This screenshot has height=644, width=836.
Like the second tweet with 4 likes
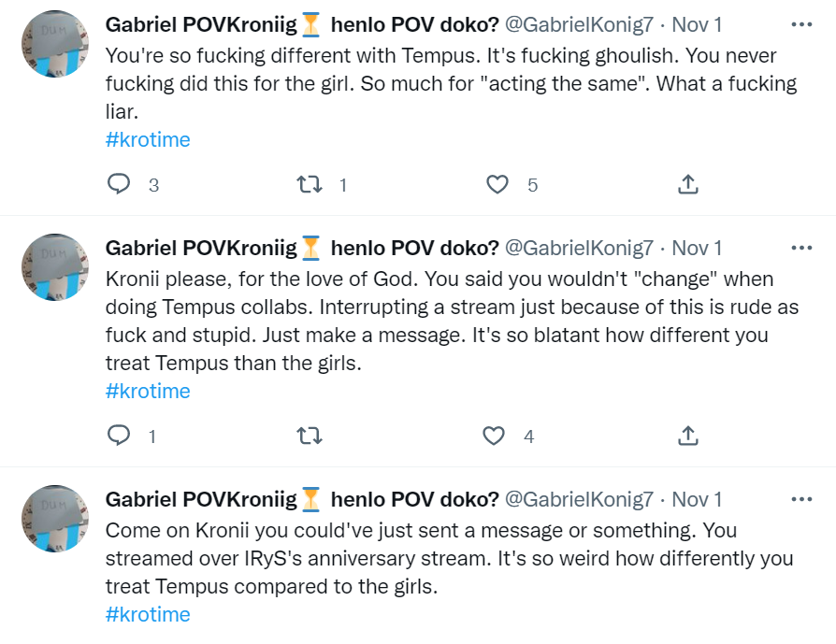494,436
